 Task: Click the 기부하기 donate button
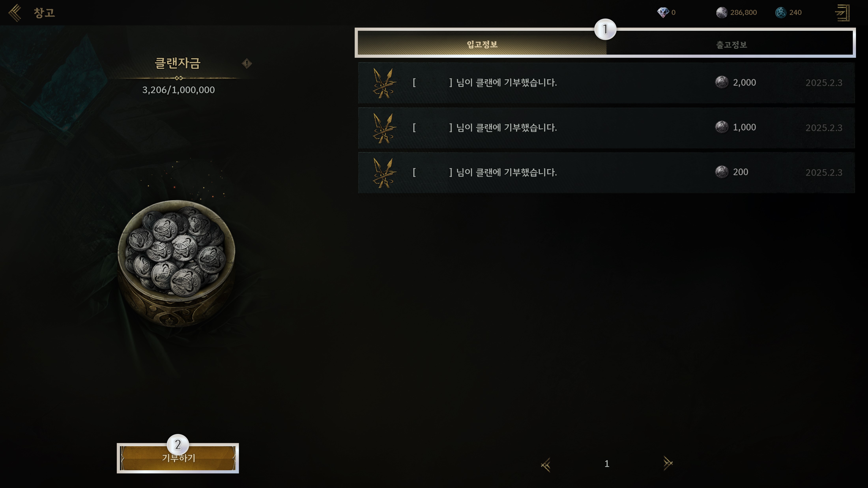pyautogui.click(x=178, y=458)
